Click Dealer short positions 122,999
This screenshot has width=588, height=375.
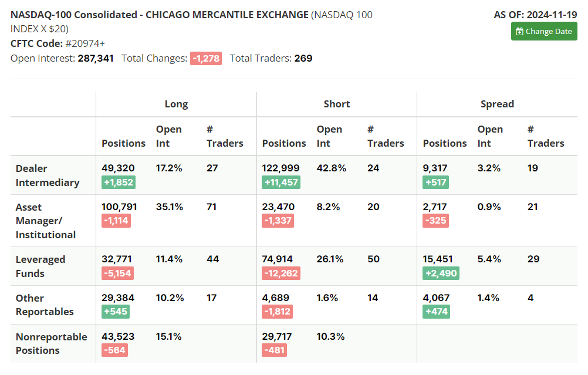tap(281, 168)
